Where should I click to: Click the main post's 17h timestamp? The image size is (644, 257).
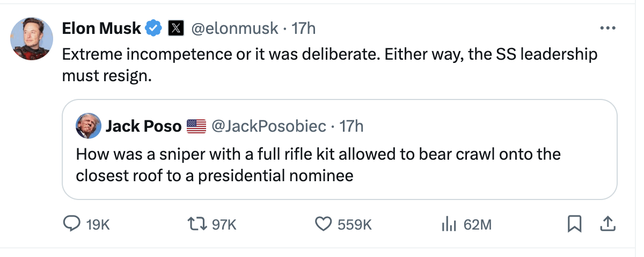click(x=303, y=28)
